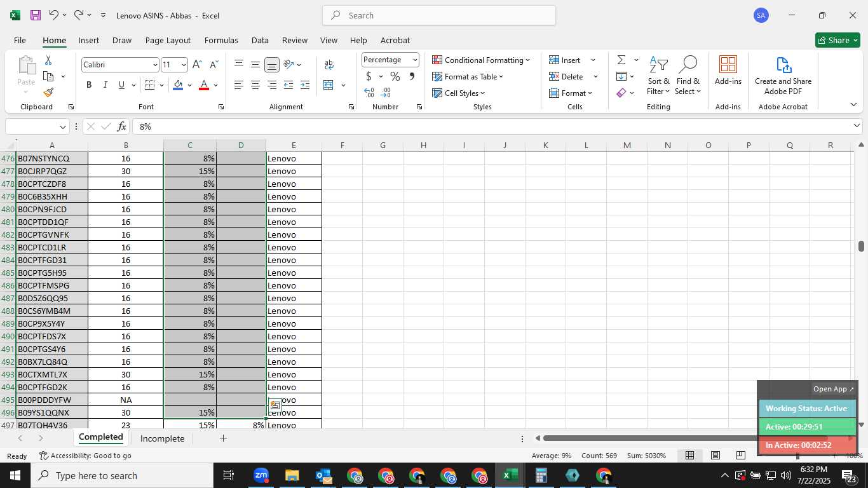
Task: Cut the selection with the scissors icon
Action: pyautogui.click(x=48, y=60)
